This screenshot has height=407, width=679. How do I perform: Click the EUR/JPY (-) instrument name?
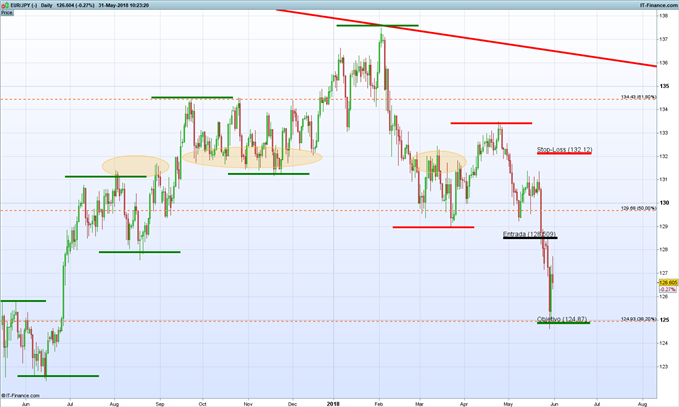coord(23,5)
